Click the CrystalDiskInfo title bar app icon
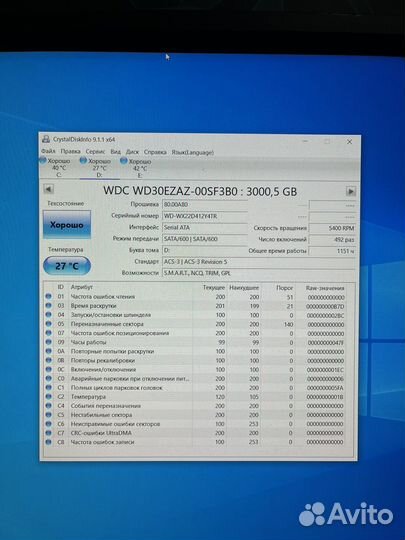This screenshot has width=405, height=540. (x=46, y=139)
